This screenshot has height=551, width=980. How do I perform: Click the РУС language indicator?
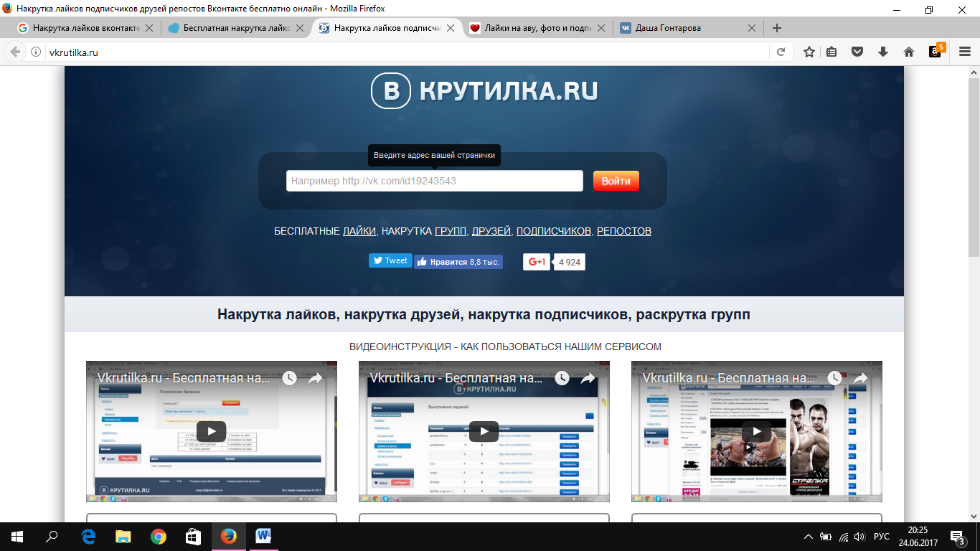click(882, 537)
